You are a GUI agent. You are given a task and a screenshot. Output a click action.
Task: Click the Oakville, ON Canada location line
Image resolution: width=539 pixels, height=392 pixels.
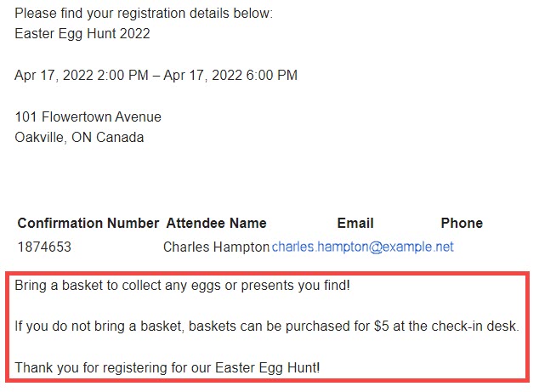click(79, 138)
